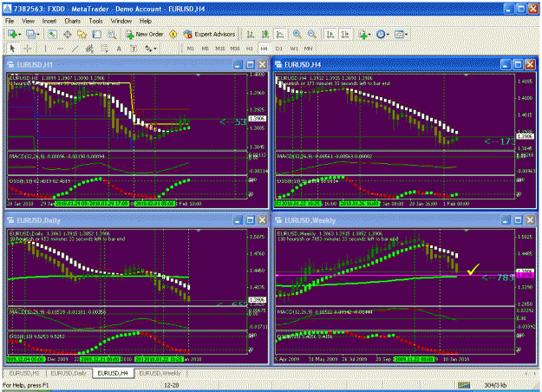Open the Insert menu
The width and height of the screenshot is (542, 392).
pyautogui.click(x=49, y=21)
